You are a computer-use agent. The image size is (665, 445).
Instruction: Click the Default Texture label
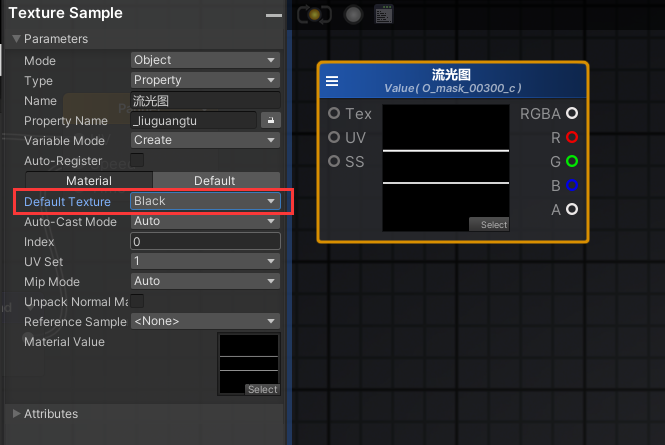tap(67, 202)
